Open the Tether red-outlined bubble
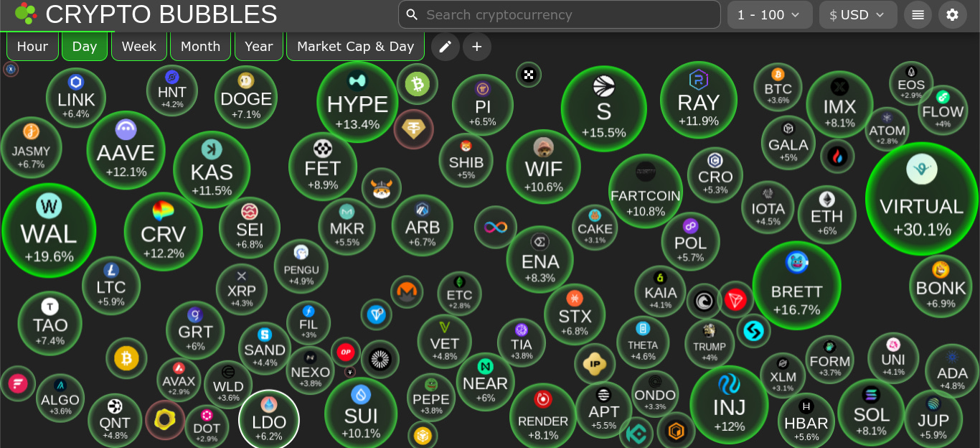980x448 pixels. 414,129
